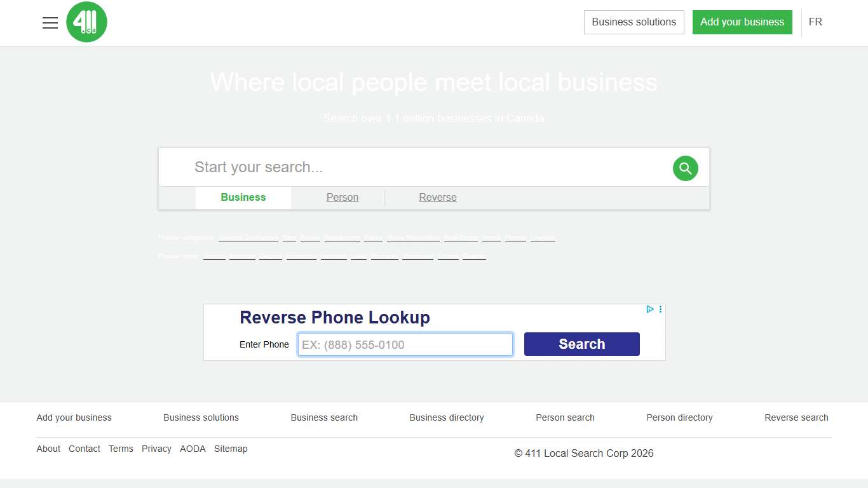Click the green magnifier search icon
Screen dimensions: 868x488
pos(685,168)
